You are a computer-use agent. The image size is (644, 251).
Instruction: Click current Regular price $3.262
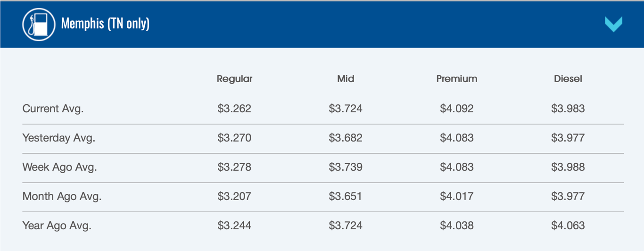[234, 109]
